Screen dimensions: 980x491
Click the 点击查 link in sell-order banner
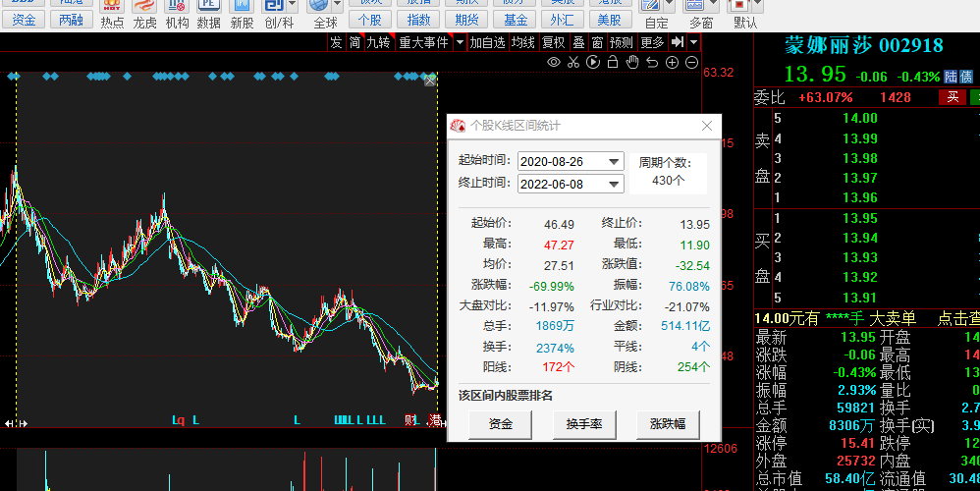click(958, 318)
